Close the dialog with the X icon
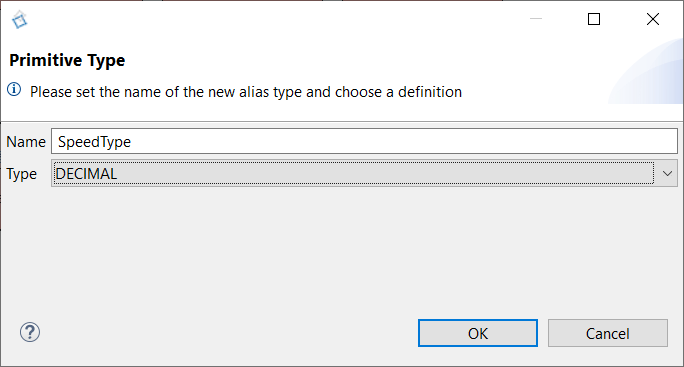This screenshot has width=684, height=367. [x=653, y=19]
